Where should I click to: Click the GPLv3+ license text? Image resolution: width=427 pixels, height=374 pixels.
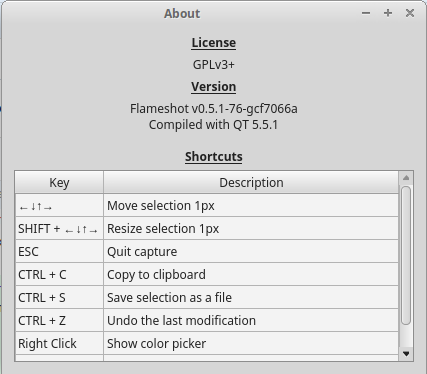[214, 65]
